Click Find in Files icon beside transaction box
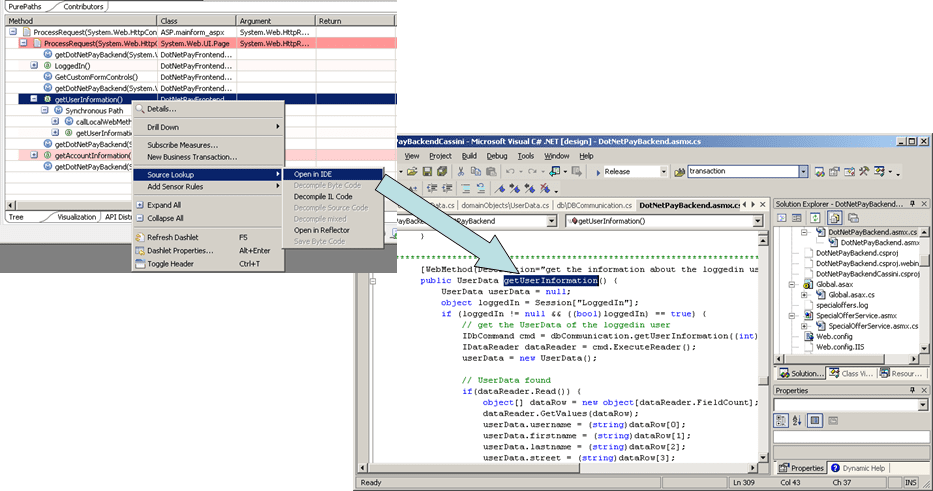Screen dimensions: 933x491 click(x=679, y=172)
